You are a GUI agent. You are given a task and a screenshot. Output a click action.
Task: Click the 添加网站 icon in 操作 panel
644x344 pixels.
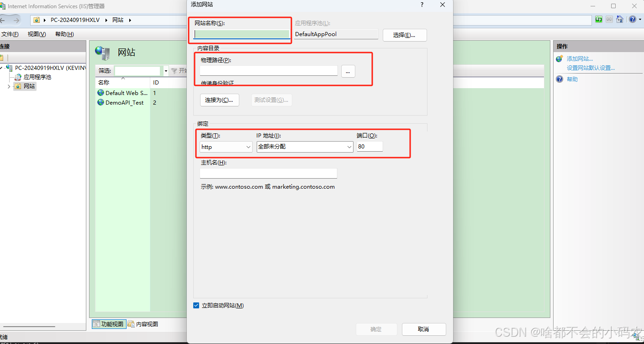click(559, 58)
